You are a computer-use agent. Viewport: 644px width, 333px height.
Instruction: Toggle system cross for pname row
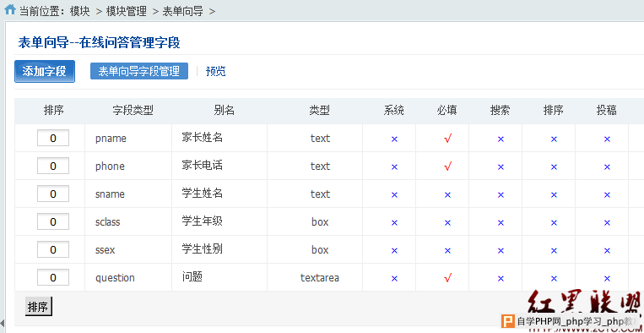395,139
